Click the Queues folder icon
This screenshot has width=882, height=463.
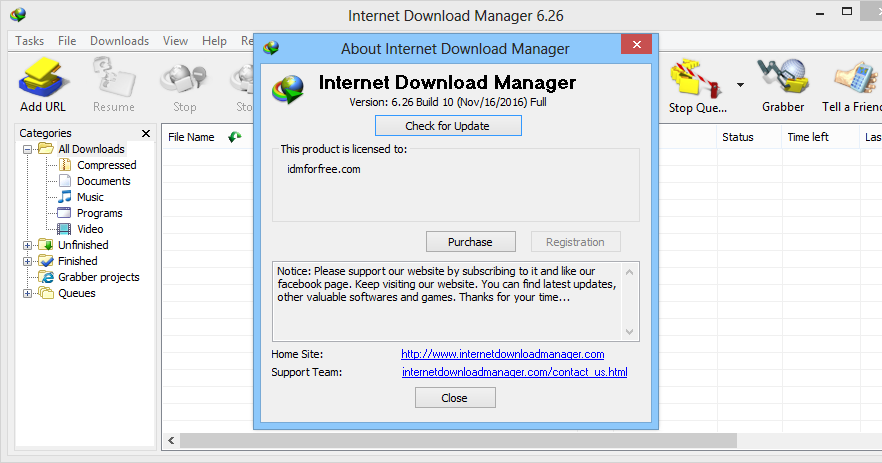coord(46,293)
